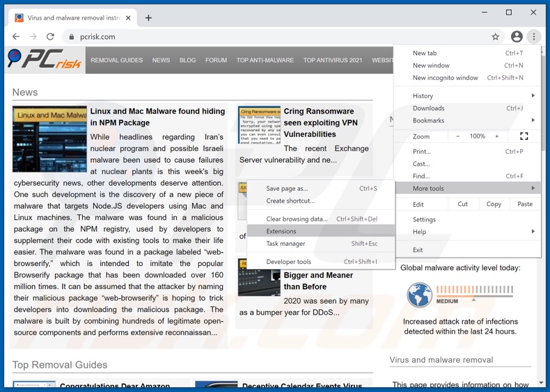The image size is (550, 392).
Task: Select Extensions from More tools submenu
Action: pyautogui.click(x=281, y=231)
